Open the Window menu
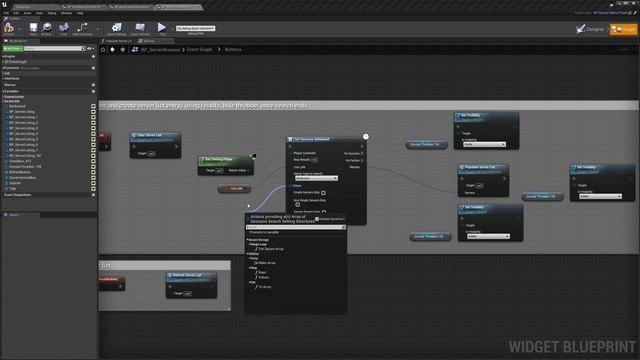Image resolution: width=640 pixels, height=360 pixels. [66, 13]
